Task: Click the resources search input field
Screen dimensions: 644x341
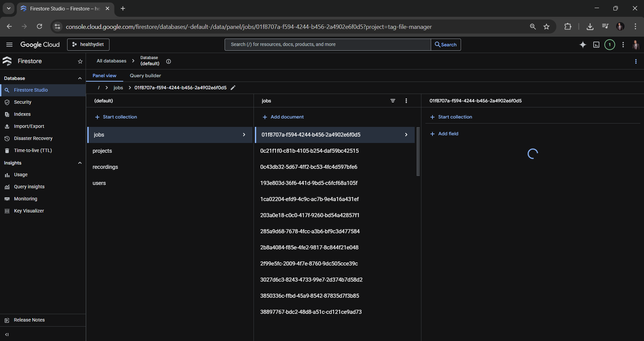Action: pyautogui.click(x=328, y=45)
